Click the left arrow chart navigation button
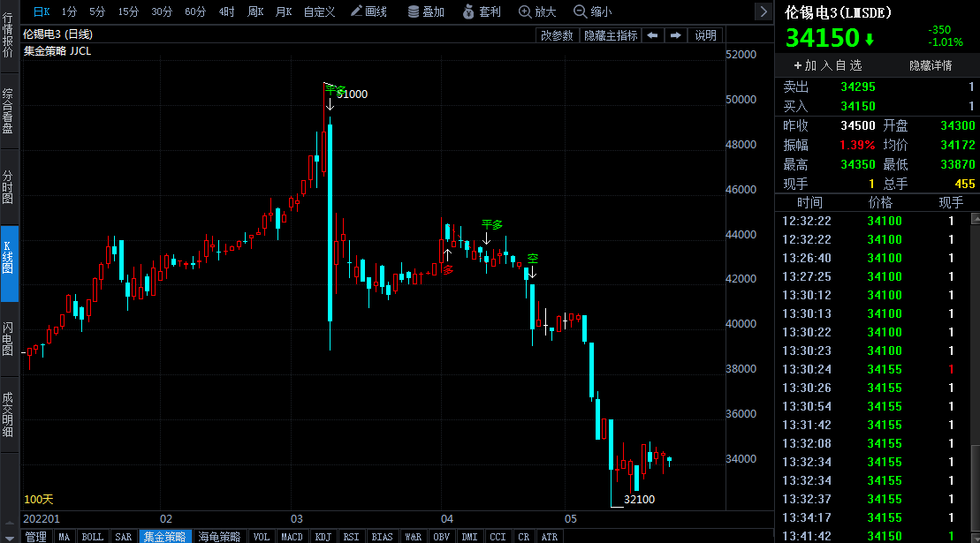Viewport: 980px width, 543px height. [x=652, y=35]
